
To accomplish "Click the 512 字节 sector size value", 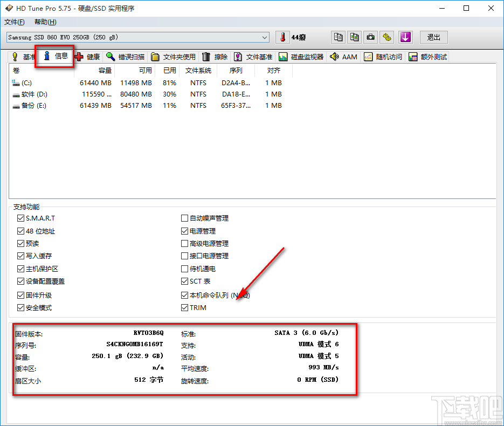I will coord(149,380).
